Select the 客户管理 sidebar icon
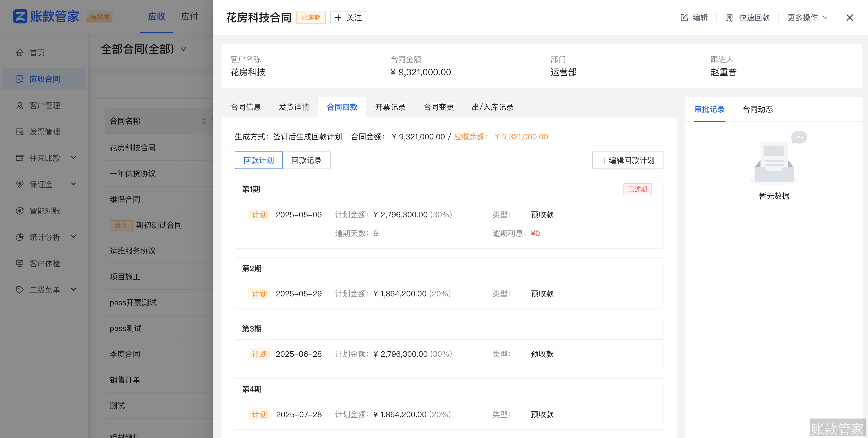Screen dimensions: 868x438 (x=20, y=105)
